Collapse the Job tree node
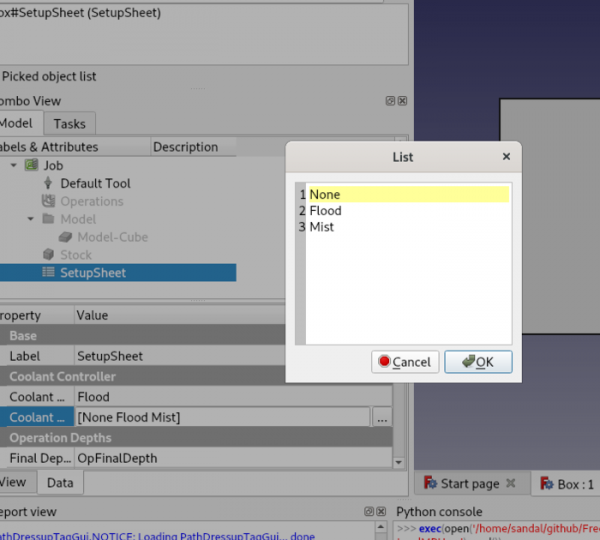 pyautogui.click(x=14, y=165)
